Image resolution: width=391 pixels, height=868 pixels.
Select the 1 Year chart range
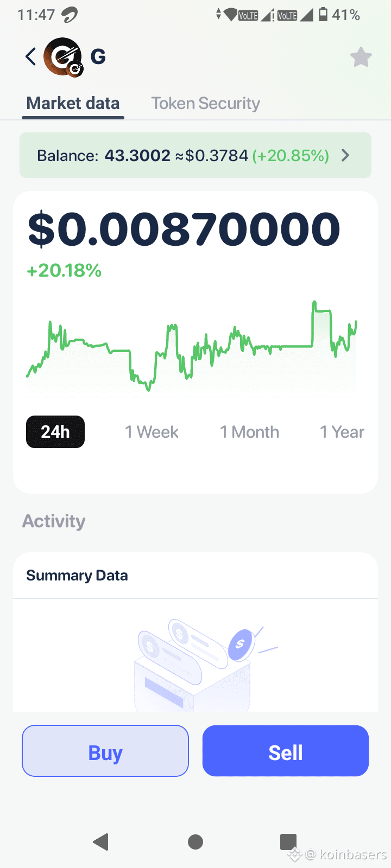(x=342, y=432)
